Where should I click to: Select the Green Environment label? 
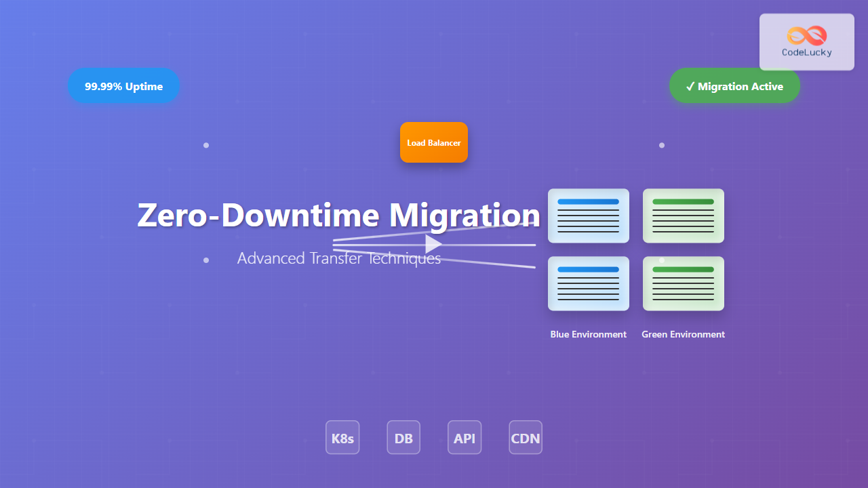tap(684, 334)
